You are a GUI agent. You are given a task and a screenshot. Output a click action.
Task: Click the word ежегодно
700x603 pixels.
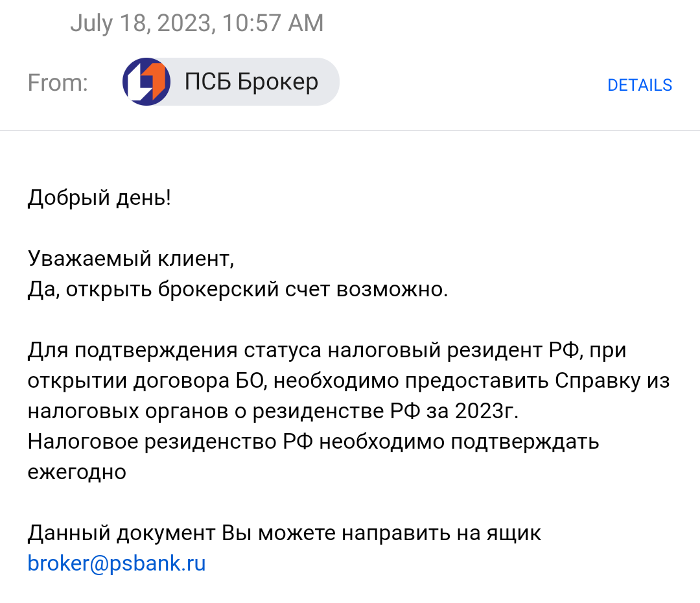pos(77,472)
